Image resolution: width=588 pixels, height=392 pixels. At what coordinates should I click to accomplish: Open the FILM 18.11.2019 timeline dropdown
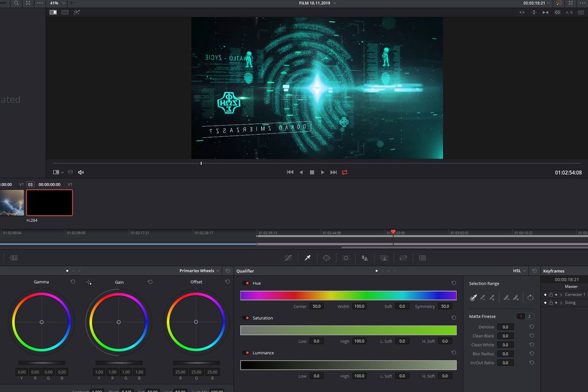[317, 3]
